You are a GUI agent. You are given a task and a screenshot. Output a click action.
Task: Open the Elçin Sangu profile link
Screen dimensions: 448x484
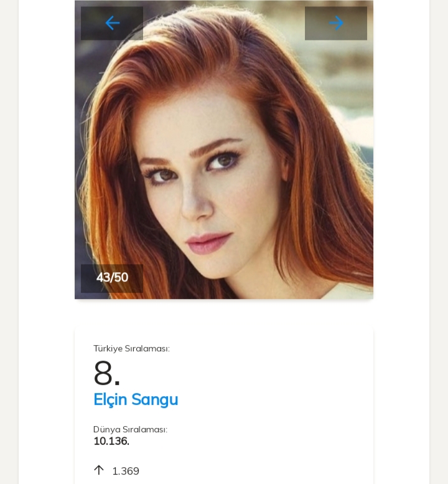(136, 399)
